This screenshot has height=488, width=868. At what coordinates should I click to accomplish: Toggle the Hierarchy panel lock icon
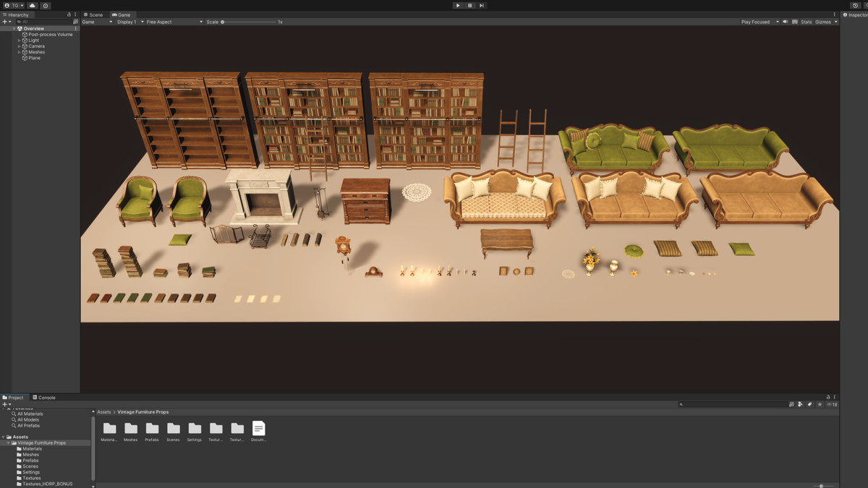coord(69,14)
